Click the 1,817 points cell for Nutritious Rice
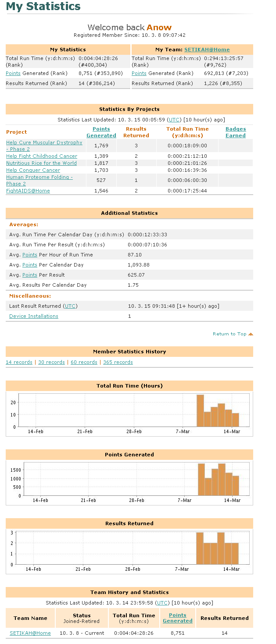Screen dimensions: 276x644 tap(101, 163)
